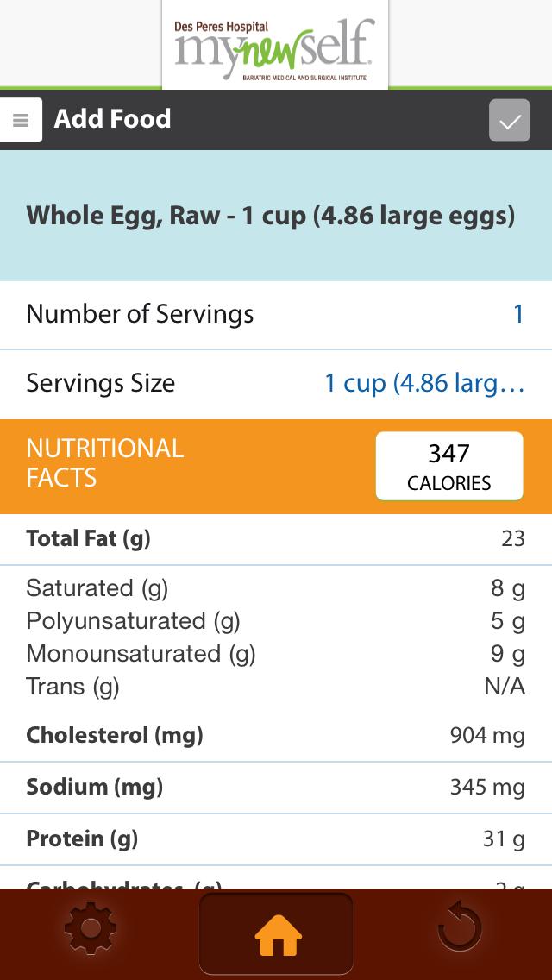Tap the Cholesterol row
Screen dimensions: 552x980
pyautogui.click(x=276, y=736)
